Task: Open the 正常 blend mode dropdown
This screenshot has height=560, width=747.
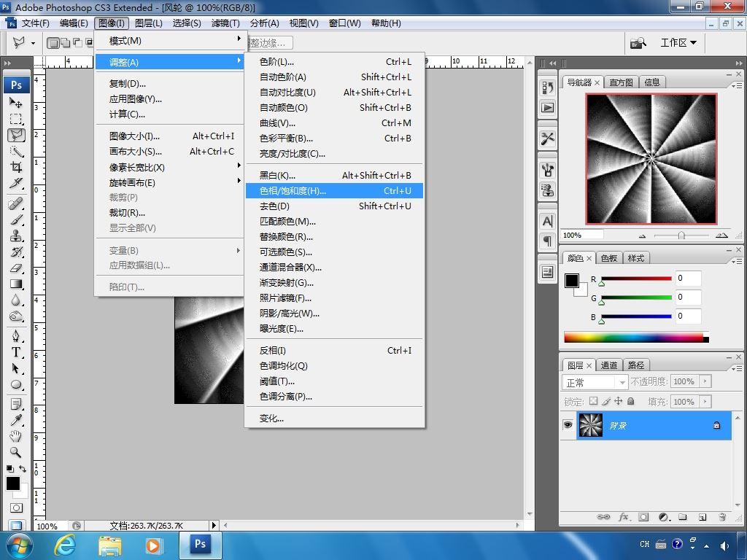Action: 595,382
